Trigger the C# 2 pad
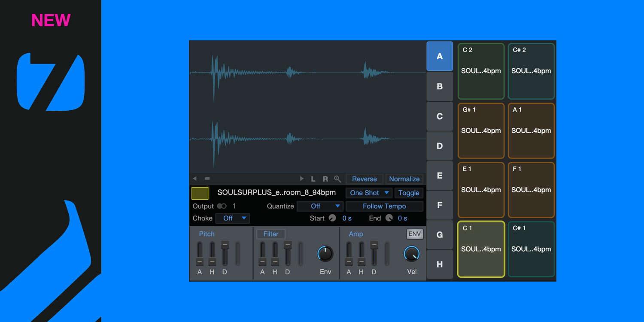The image size is (644, 322). click(x=531, y=71)
